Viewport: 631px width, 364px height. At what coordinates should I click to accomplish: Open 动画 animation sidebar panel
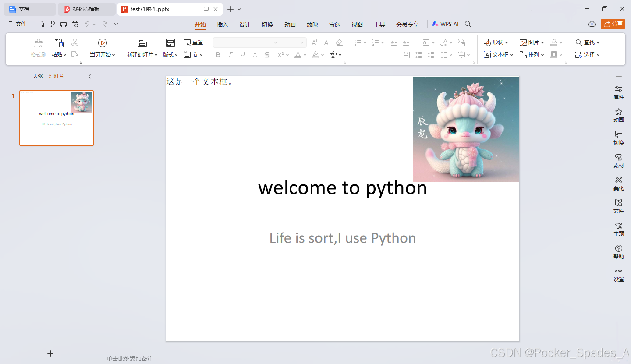[x=619, y=115]
